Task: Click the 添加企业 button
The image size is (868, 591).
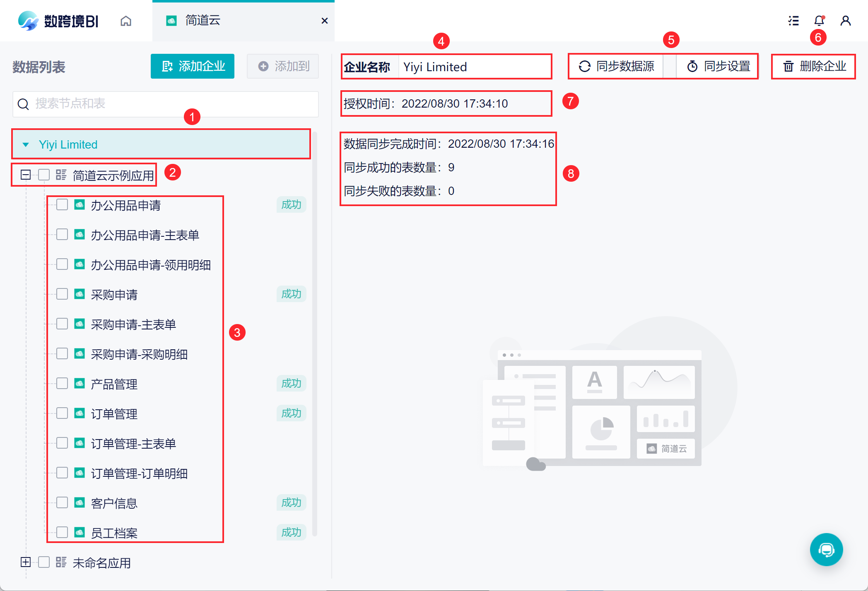Action: coord(193,66)
